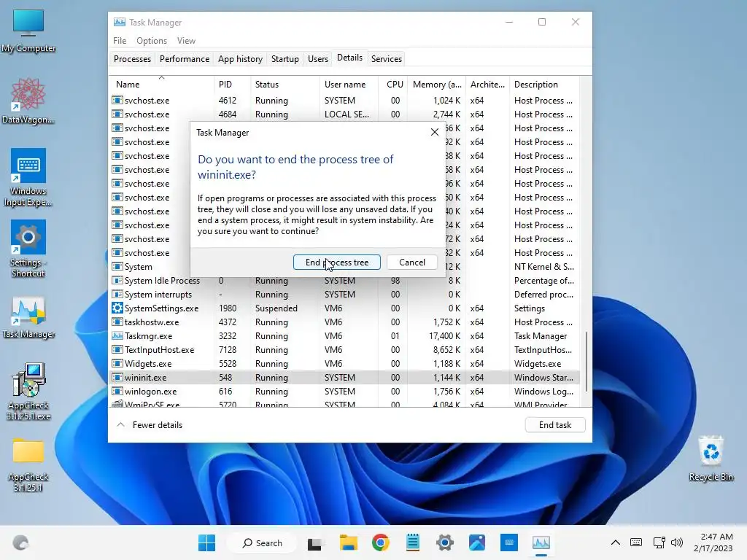The image size is (747, 560).
Task: Sort by the PID column header
Action: click(x=232, y=85)
